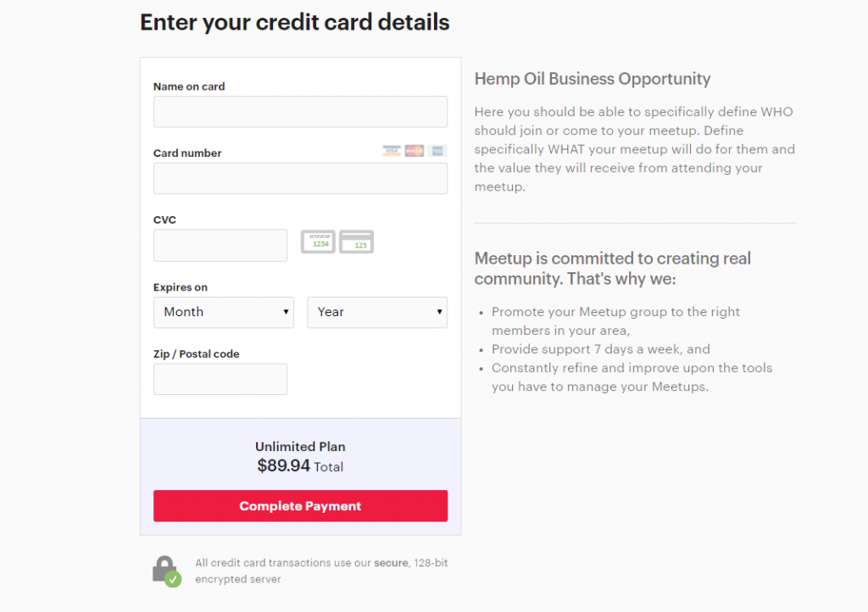Click the padlock security icon

(166, 566)
